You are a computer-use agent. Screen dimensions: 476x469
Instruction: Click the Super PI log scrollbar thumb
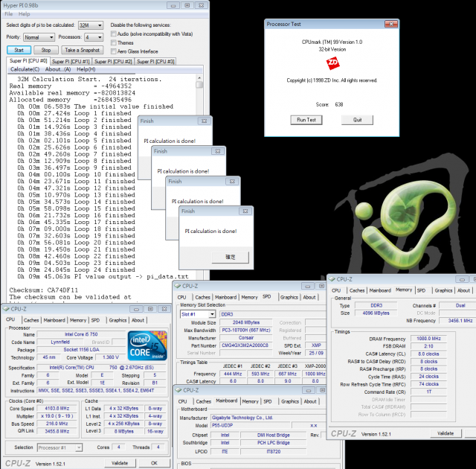click(199, 85)
